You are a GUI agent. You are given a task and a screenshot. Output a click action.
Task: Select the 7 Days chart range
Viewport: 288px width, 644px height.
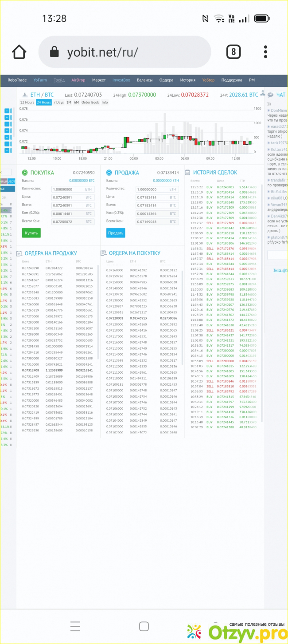58,103
